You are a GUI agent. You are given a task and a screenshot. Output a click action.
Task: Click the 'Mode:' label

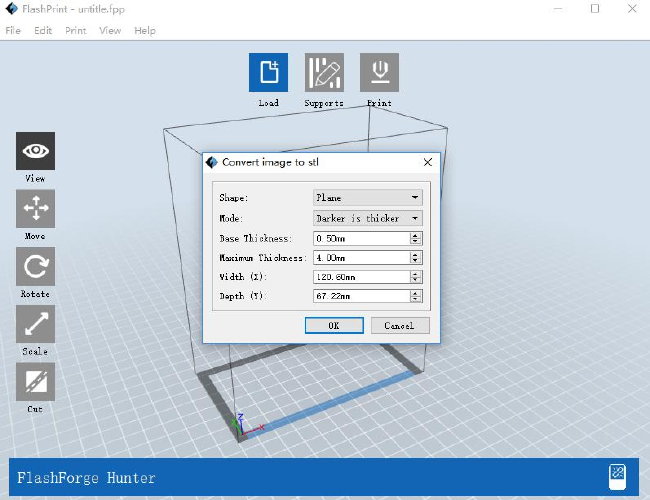pyautogui.click(x=231, y=218)
